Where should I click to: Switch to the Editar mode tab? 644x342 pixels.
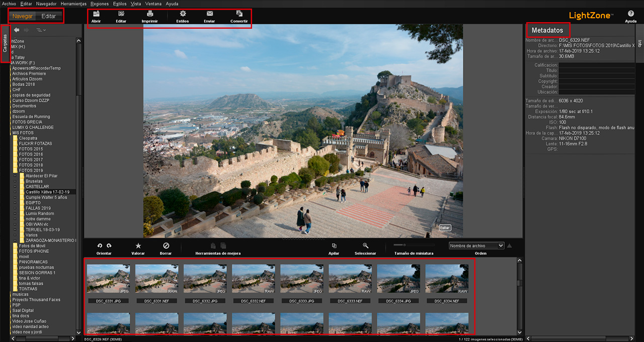pyautogui.click(x=49, y=16)
